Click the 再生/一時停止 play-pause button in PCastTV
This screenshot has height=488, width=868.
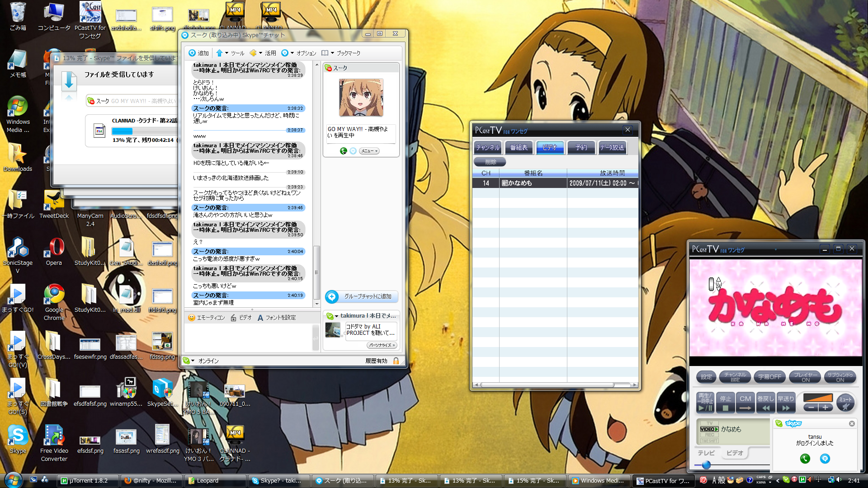pyautogui.click(x=705, y=402)
